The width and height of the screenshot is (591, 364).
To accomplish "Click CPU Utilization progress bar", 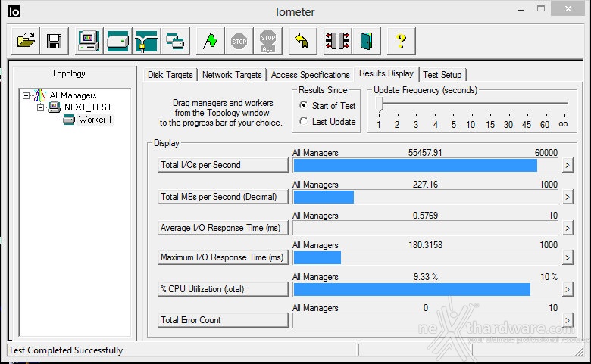I will [x=425, y=289].
